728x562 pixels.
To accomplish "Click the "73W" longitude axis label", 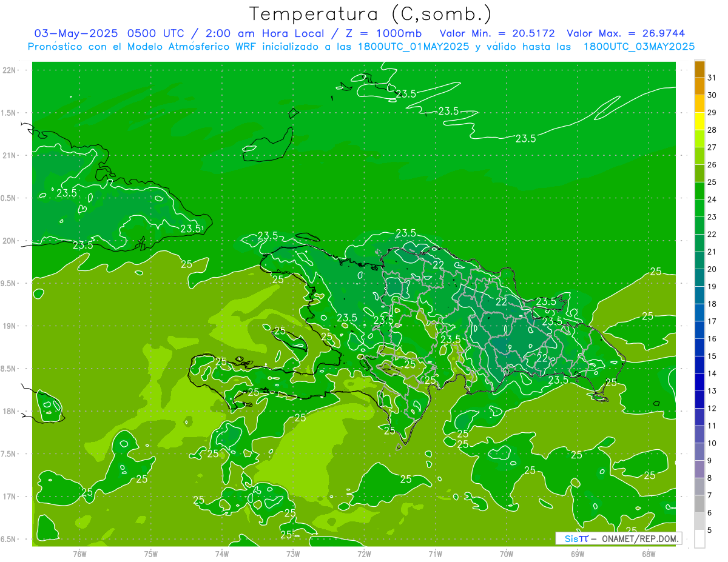I will click(293, 554).
